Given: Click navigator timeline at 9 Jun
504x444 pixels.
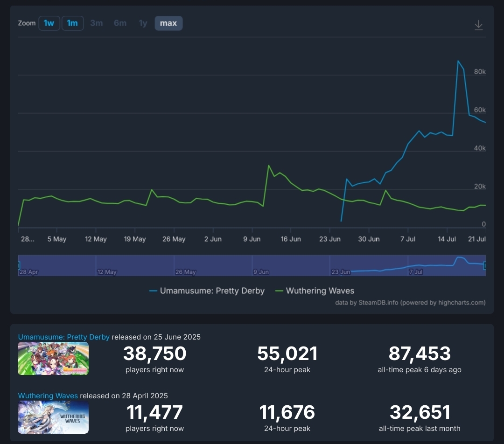Looking at the screenshot, I should coord(261,272).
